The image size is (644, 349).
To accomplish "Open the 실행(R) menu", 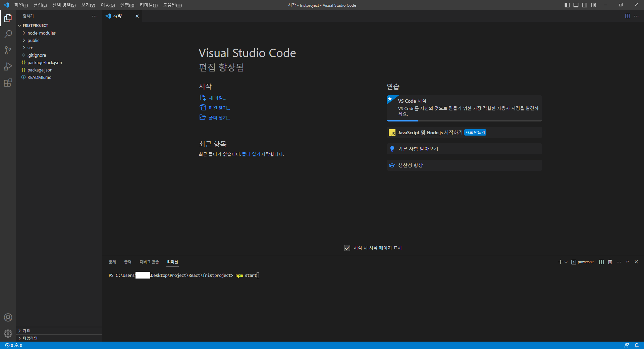I will (127, 5).
